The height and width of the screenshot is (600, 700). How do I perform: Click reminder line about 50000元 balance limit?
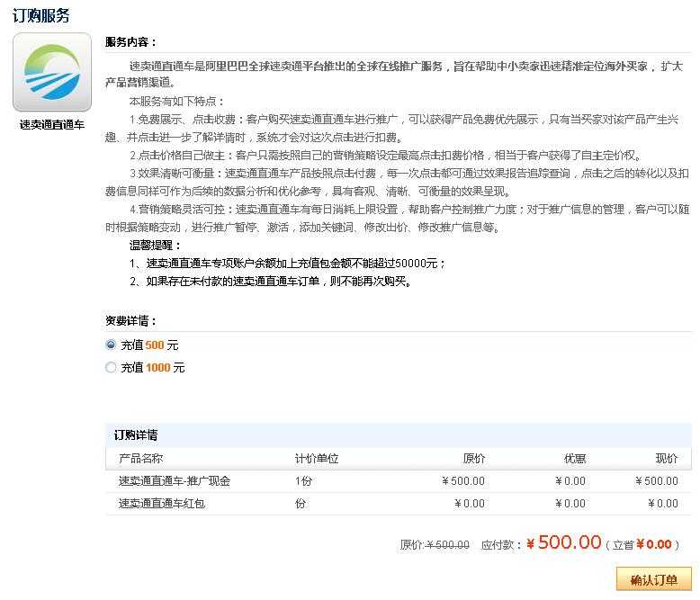(287, 264)
